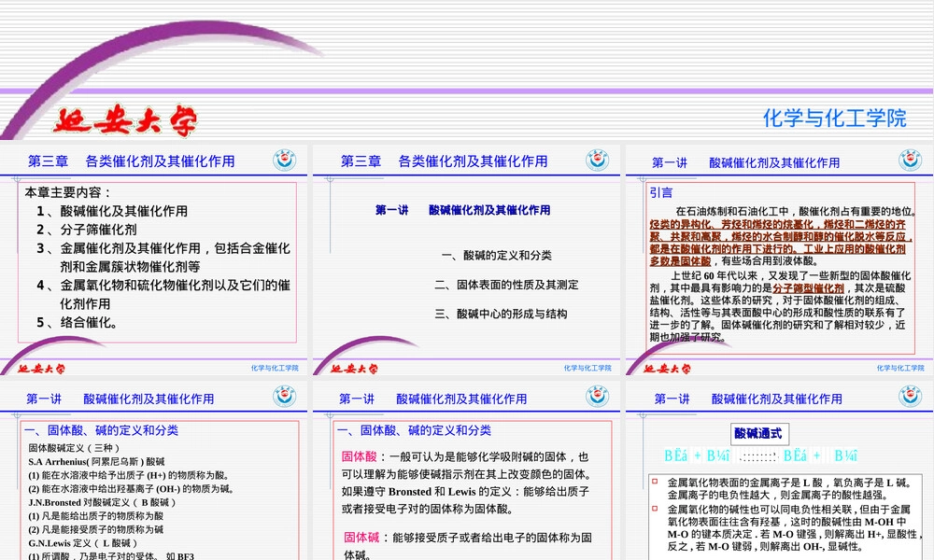The image size is (934, 560).
Task: Click the 化学与化工学院 footer on the 本章主要内容 slide
Action: [275, 369]
